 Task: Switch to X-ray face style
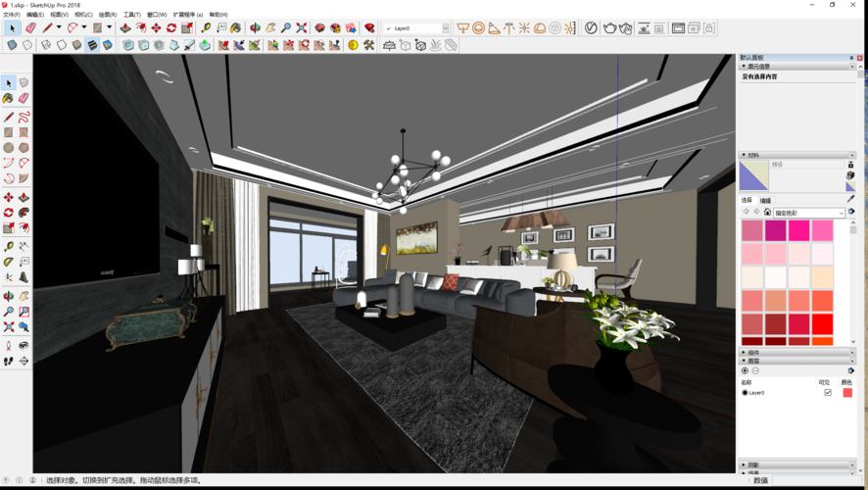click(x=12, y=45)
